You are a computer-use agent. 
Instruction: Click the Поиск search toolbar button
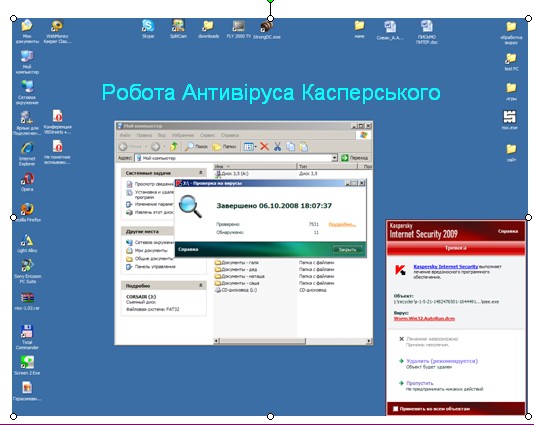196,146
